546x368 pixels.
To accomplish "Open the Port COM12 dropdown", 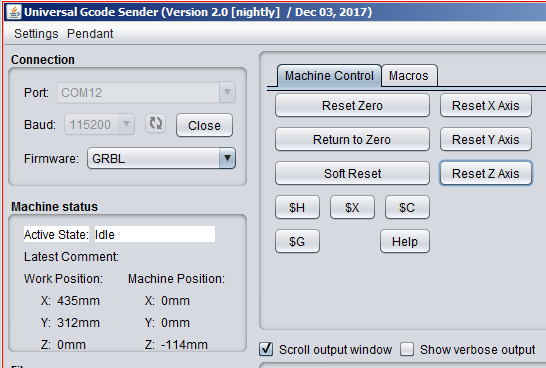I will [x=146, y=93].
